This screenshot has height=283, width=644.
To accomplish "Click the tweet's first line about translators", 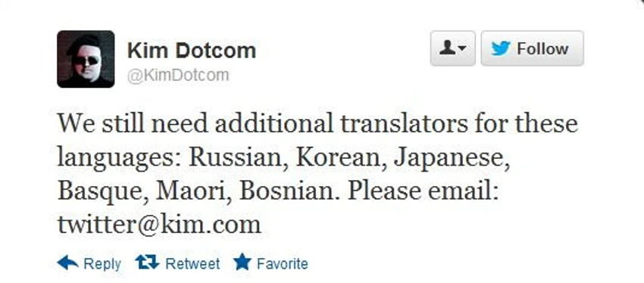I will 317,123.
